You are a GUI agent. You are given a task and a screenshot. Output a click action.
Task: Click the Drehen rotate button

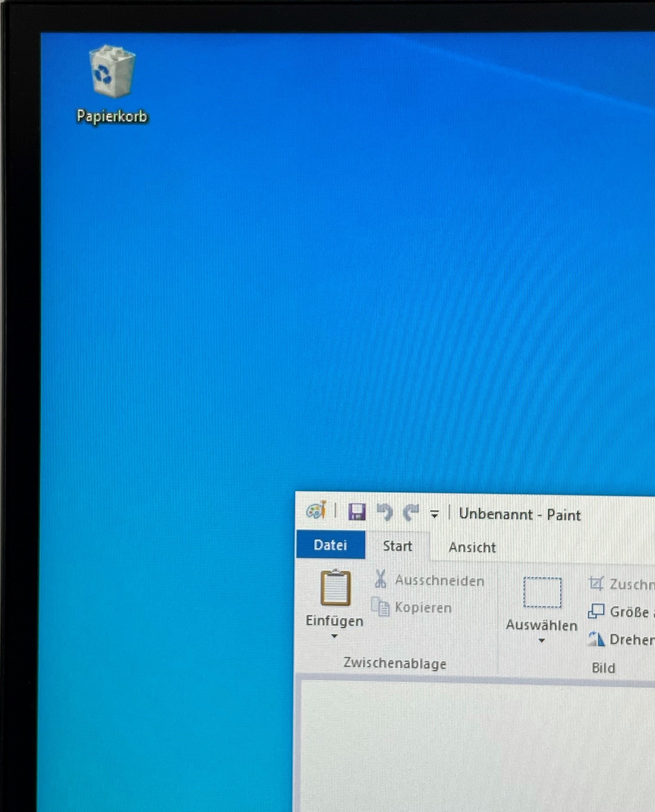pyautogui.click(x=621, y=639)
